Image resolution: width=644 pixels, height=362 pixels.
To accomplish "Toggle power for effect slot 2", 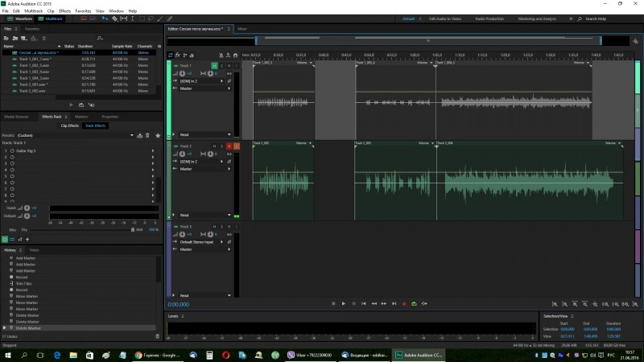I will click(12, 157).
